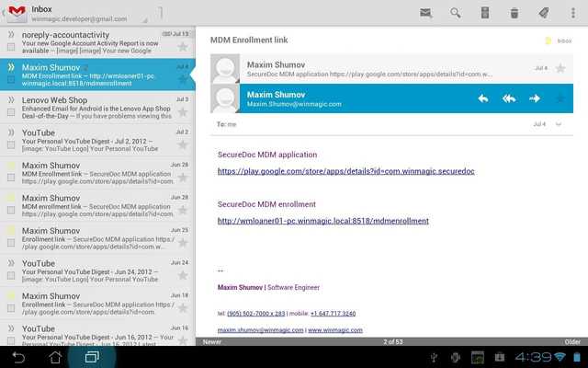Forward the message using right arrow icon

coord(535,98)
